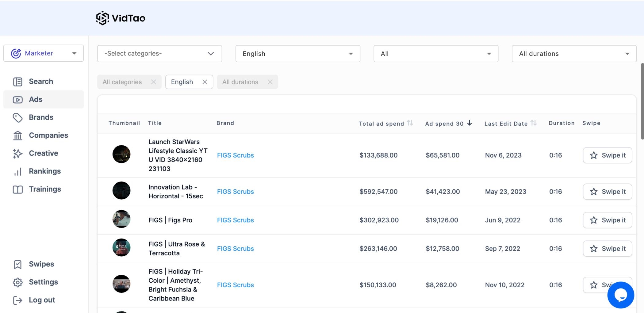Open Ultra Rose & Terracotta thumbnail

(x=121, y=248)
